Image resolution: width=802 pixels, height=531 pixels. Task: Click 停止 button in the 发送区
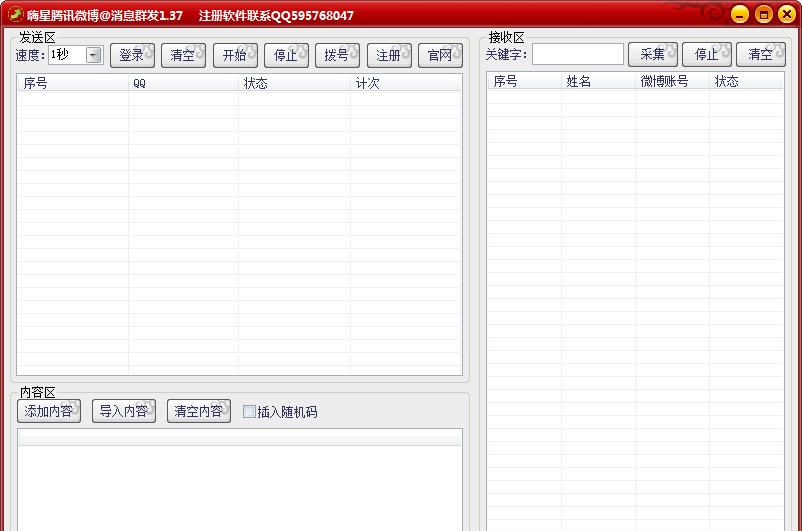point(286,55)
